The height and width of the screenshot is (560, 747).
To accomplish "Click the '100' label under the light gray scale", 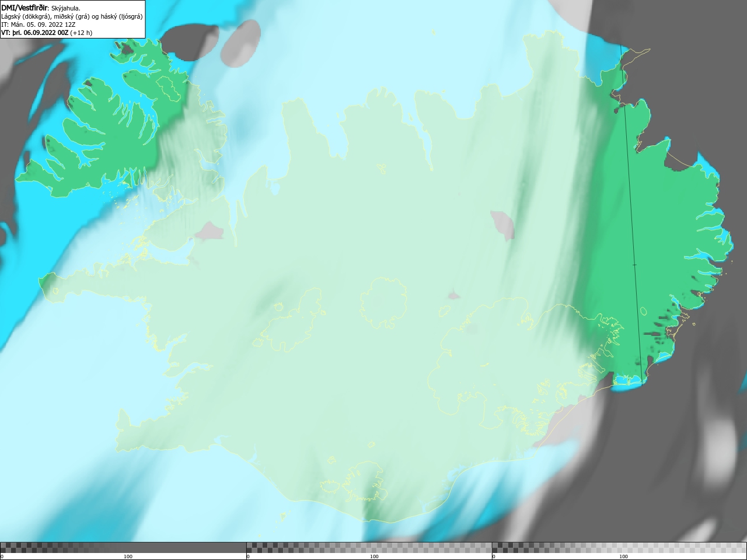I will pos(623,556).
